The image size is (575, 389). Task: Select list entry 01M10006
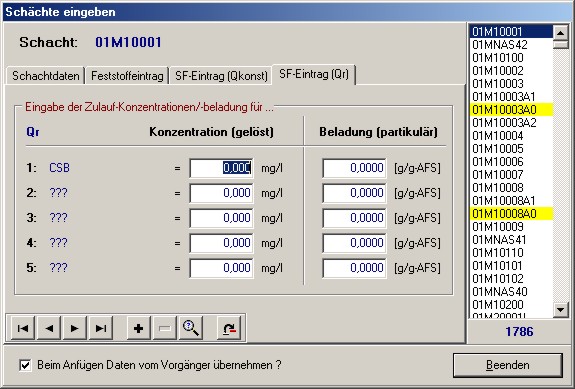click(511, 162)
